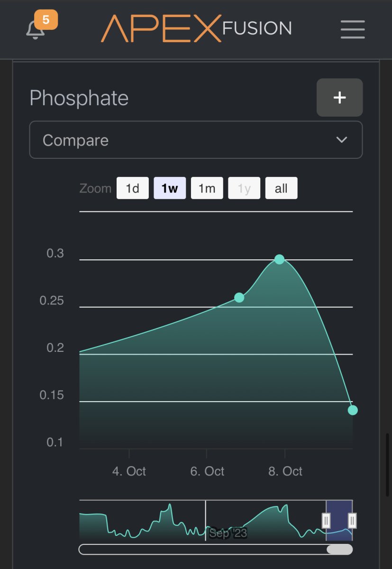Click the disabled 1y zoom button
The width and height of the screenshot is (392, 569).
pyautogui.click(x=244, y=188)
